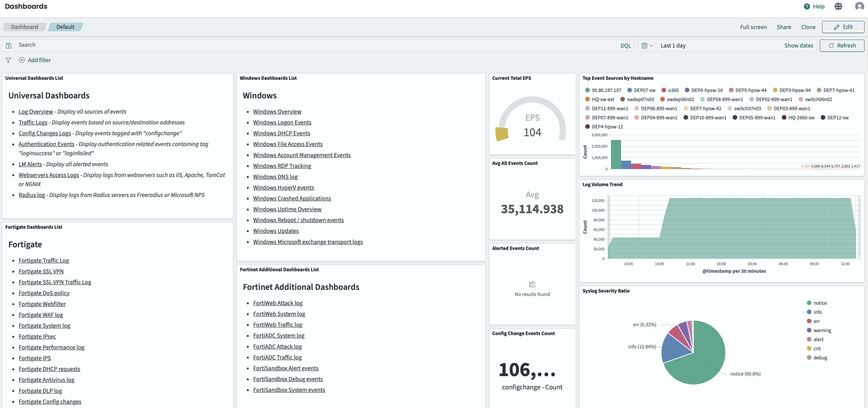Click the refresh arrow icon on Refresh
868x408 pixels.
click(831, 46)
